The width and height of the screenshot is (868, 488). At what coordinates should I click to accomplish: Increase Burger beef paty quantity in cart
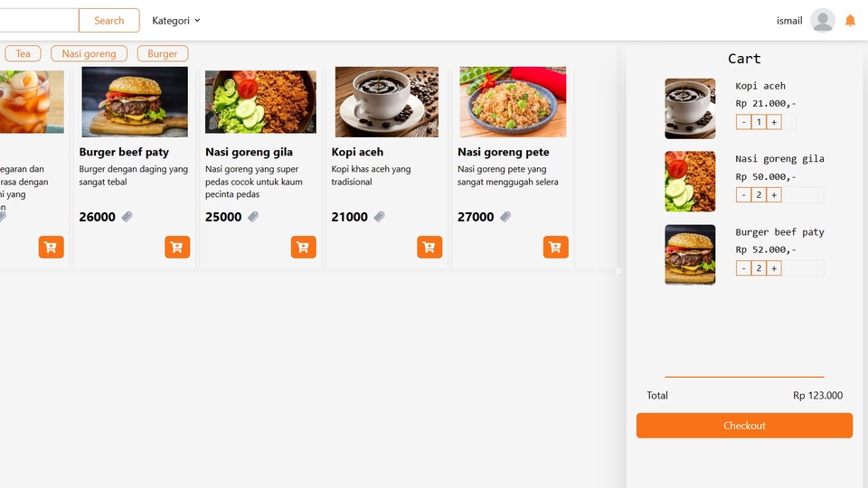tap(774, 268)
